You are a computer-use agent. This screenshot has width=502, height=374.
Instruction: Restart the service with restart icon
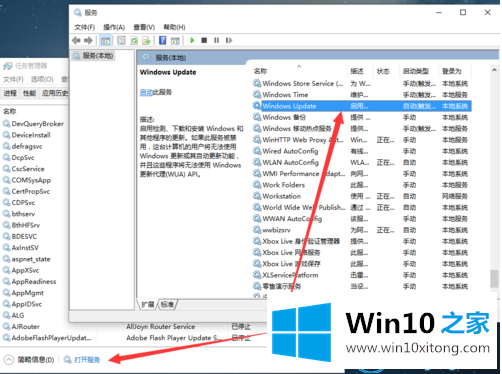229,40
